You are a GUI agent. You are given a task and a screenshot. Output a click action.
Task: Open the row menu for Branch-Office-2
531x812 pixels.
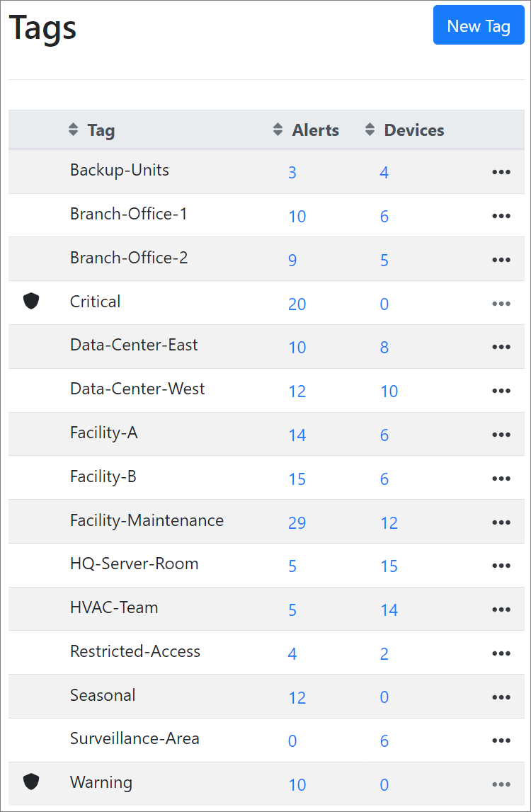coord(501,259)
